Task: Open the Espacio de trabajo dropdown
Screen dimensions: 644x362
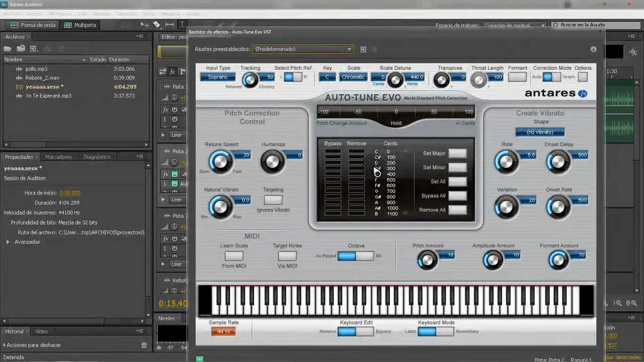Action: coord(514,25)
